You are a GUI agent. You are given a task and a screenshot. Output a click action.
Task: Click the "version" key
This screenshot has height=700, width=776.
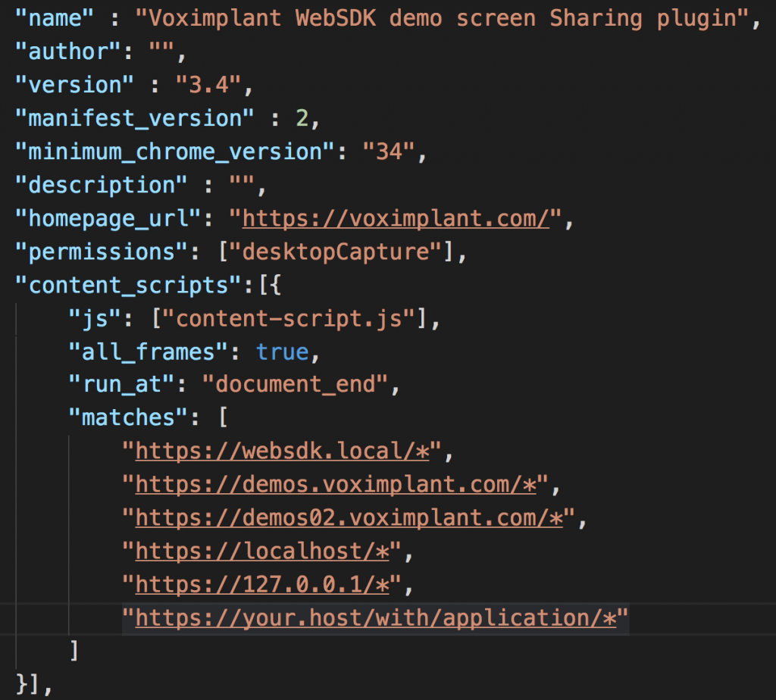(74, 85)
